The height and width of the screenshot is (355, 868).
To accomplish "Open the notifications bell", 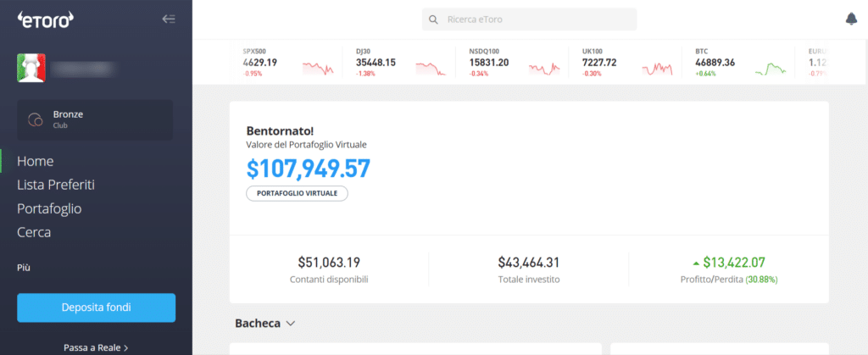I will tap(851, 19).
